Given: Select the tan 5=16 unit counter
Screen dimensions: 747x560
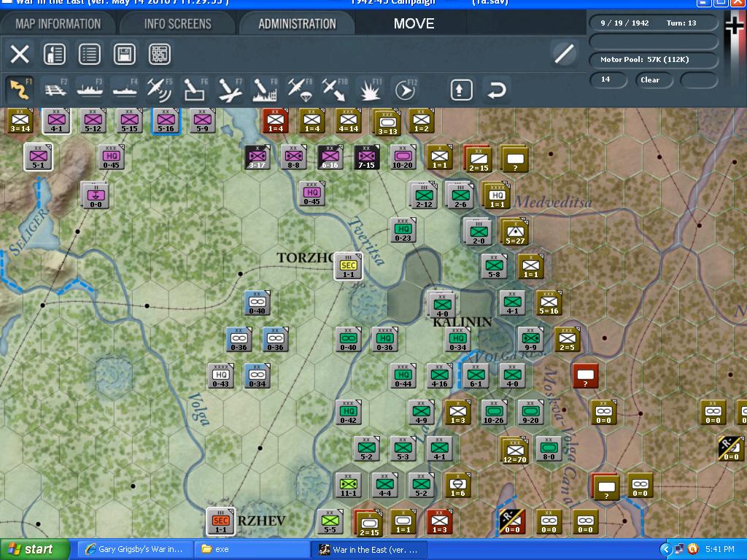Looking at the screenshot, I should 549,303.
